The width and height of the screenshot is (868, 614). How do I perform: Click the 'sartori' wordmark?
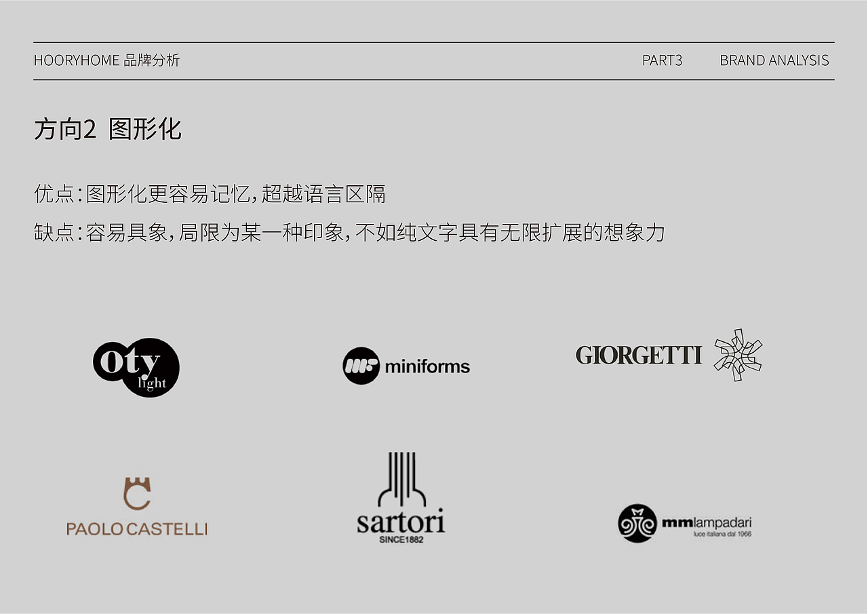(401, 521)
